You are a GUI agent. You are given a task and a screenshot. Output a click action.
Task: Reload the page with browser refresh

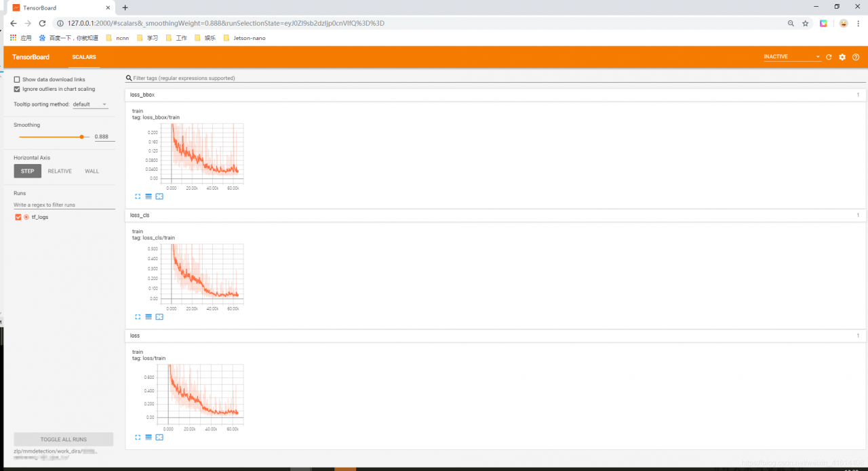[42, 23]
